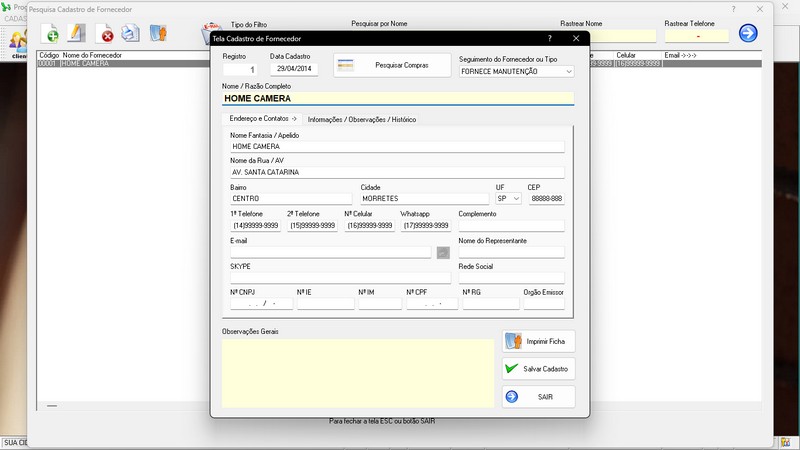Click the Rastrear Telefone field in Pesquisa window

point(697,36)
